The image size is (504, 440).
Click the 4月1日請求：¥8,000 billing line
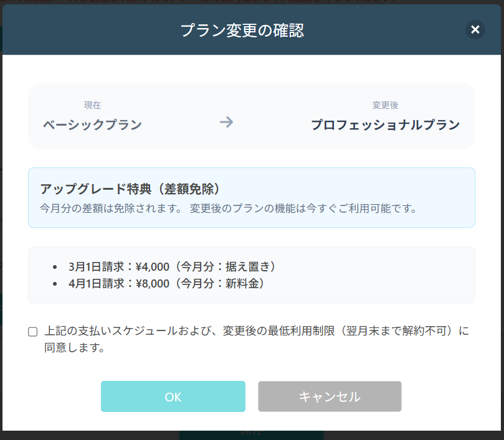[x=168, y=283]
